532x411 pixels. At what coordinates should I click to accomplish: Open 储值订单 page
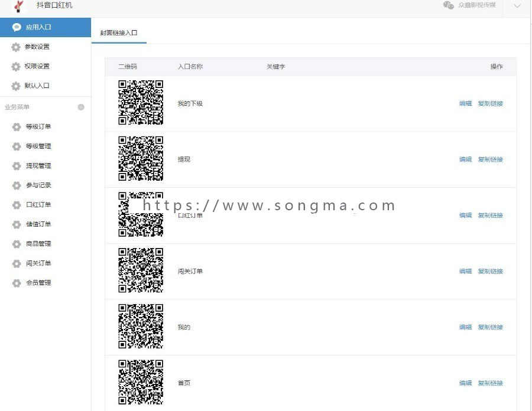pos(38,224)
